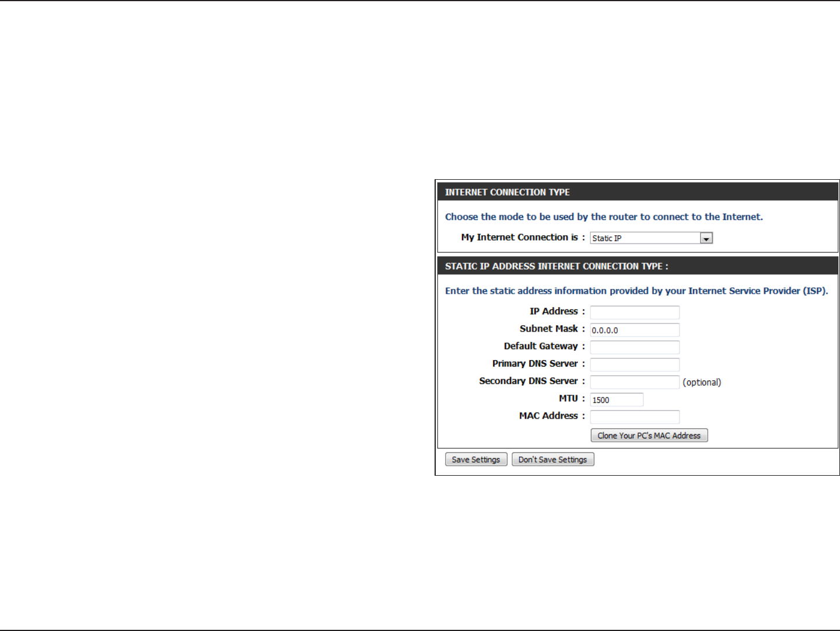Click the IP Address input field

[635, 312]
